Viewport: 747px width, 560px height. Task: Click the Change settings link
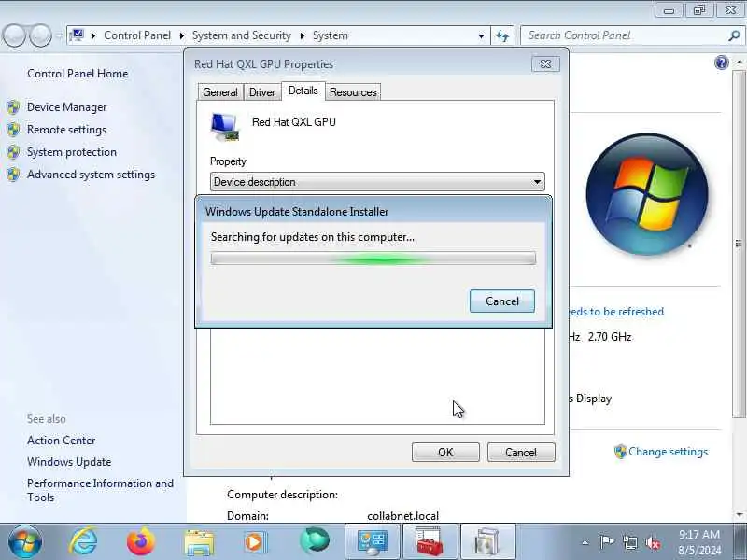[x=668, y=452]
